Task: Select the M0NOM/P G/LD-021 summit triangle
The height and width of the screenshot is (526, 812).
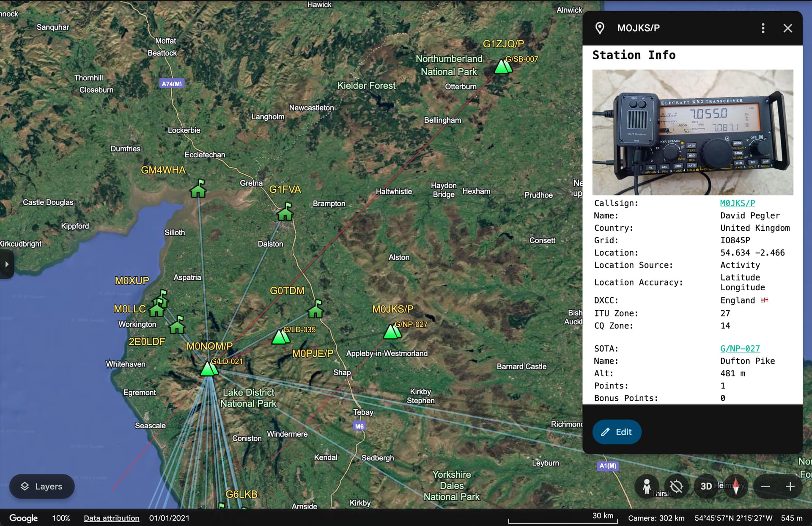Action: tap(209, 369)
